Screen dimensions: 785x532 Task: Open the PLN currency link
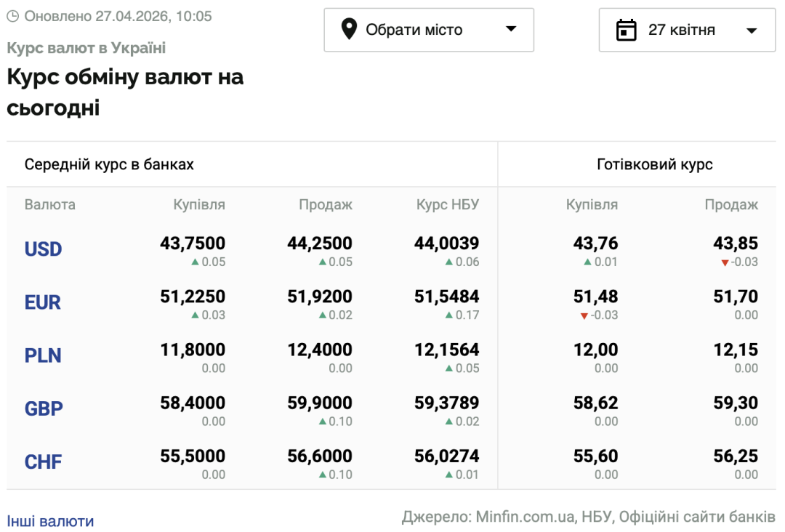(x=43, y=355)
